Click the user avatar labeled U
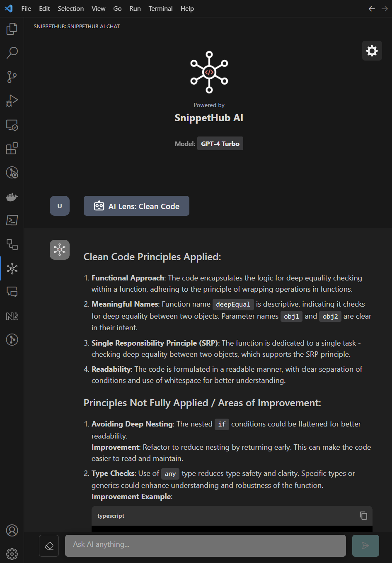The width and height of the screenshot is (392, 563). pyautogui.click(x=60, y=206)
